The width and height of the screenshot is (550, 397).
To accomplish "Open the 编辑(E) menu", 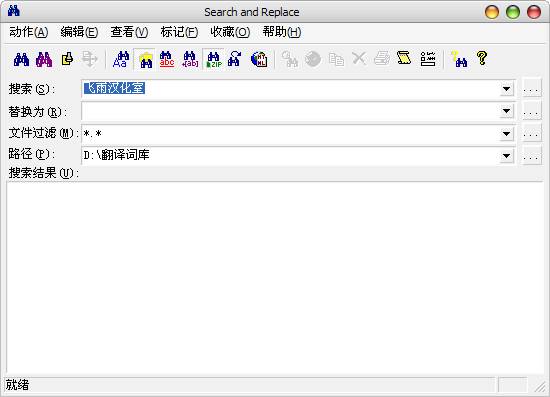I will [x=79, y=32].
